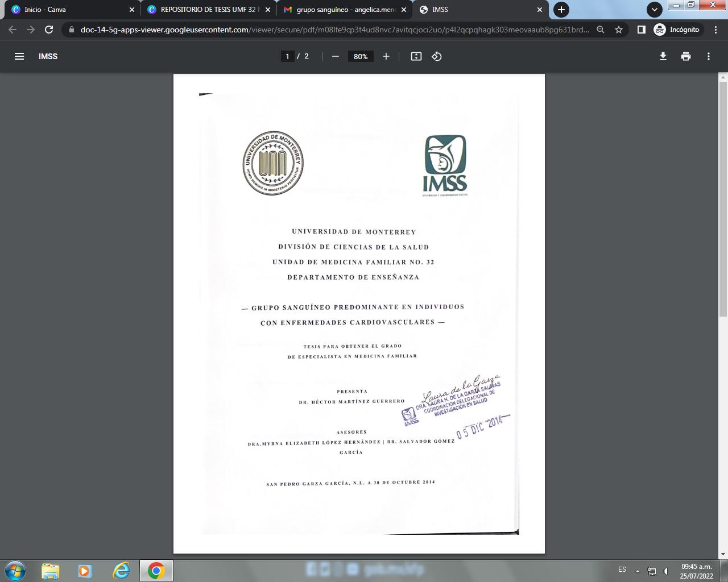
Task: Click the Chrome taskbar icon
Action: (156, 571)
